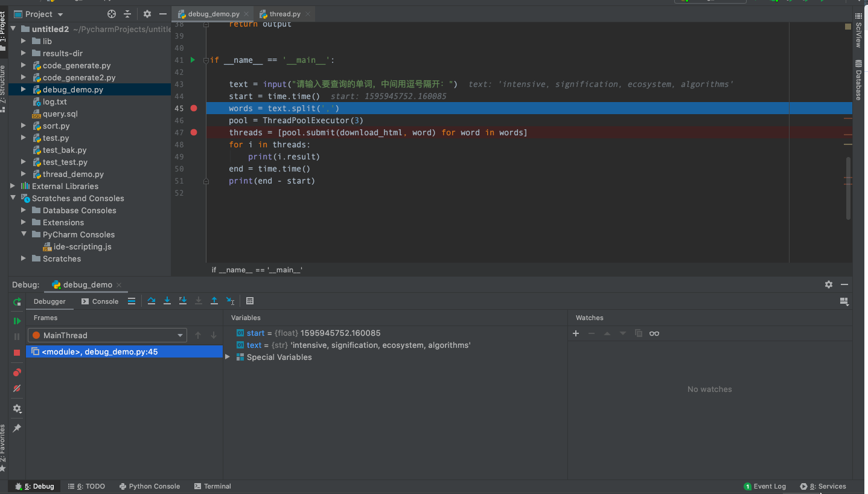Screen dimensions: 868x494
Task: Expand External Libraries node
Action: click(13, 186)
